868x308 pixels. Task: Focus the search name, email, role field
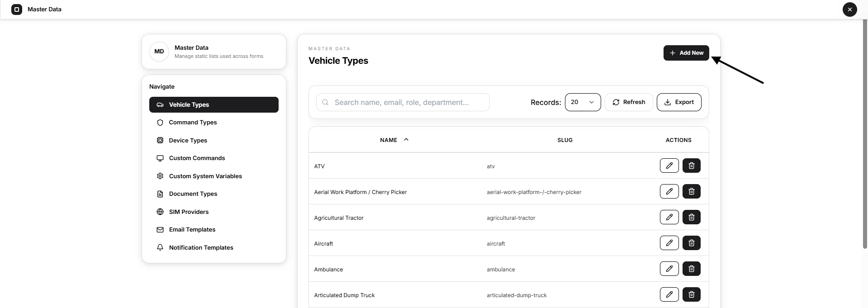click(403, 102)
